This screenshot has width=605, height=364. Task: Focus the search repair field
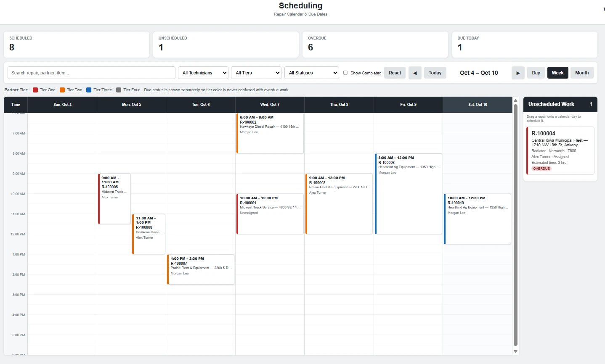tap(91, 73)
